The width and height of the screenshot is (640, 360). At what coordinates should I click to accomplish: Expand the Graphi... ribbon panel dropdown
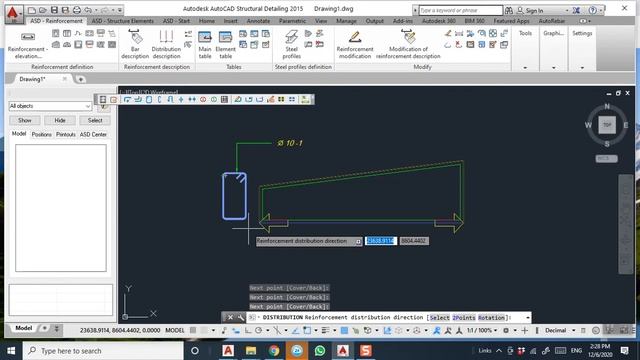tap(553, 67)
